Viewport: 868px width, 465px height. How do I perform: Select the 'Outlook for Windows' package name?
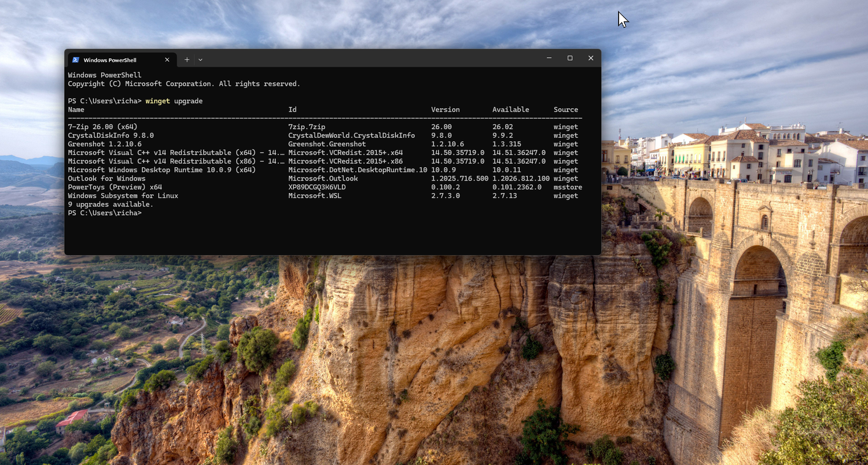click(x=106, y=179)
